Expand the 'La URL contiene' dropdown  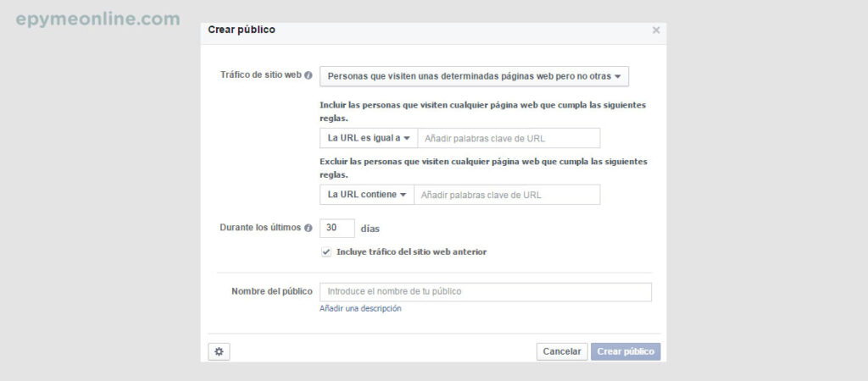(x=367, y=195)
